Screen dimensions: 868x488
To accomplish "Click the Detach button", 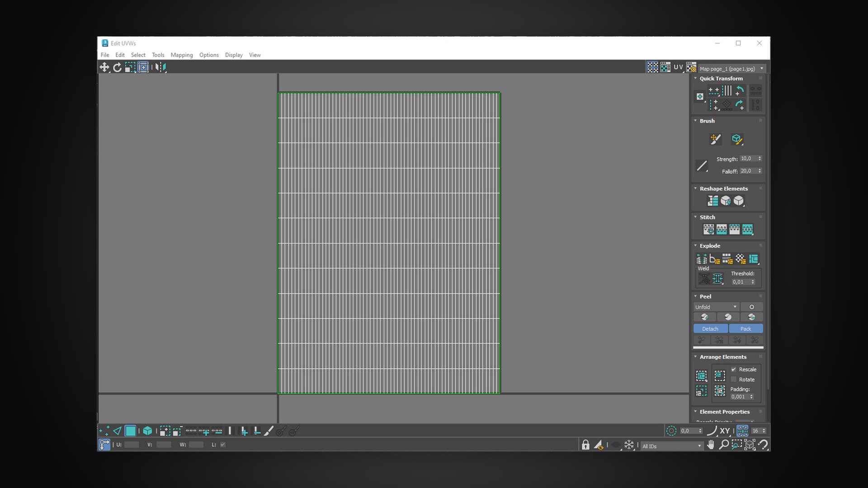I will [710, 328].
